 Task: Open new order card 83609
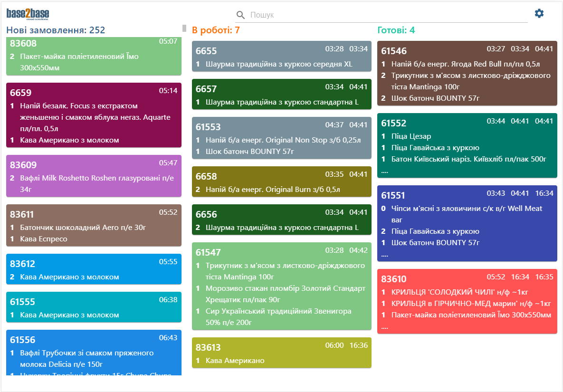click(94, 176)
